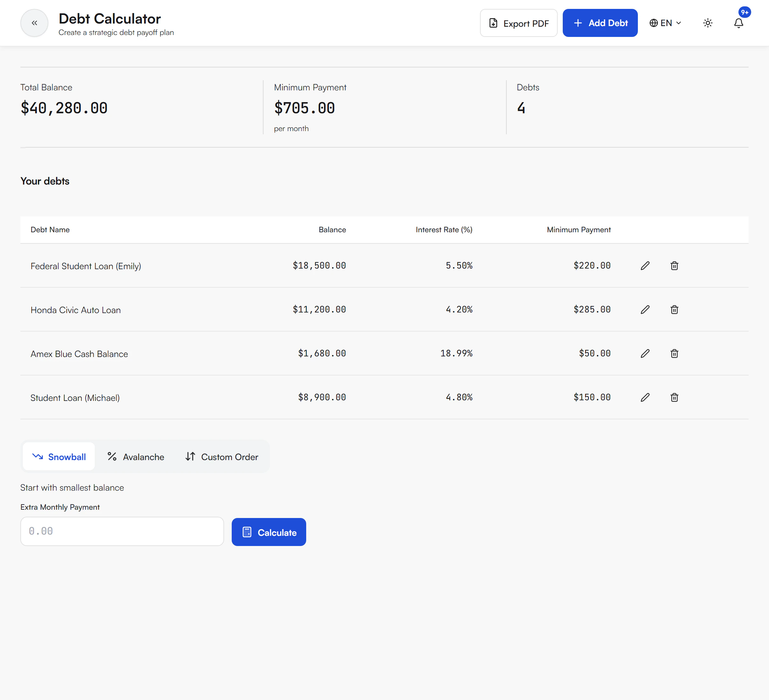
Task: Edit Honda Civic Auto Loan pencil icon
Action: (645, 310)
